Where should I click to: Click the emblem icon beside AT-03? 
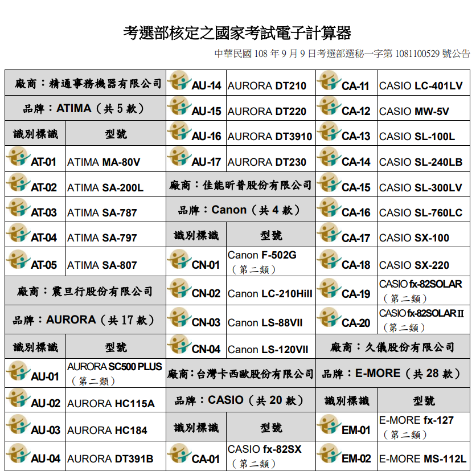tap(18, 207)
